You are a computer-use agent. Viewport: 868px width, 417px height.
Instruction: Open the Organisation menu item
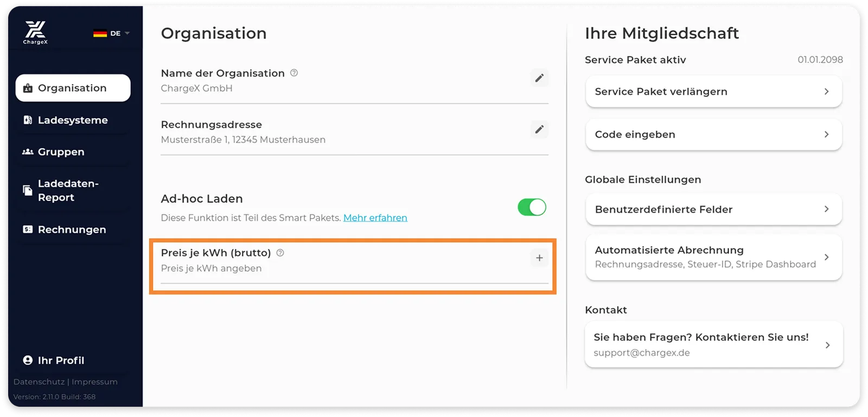click(73, 88)
